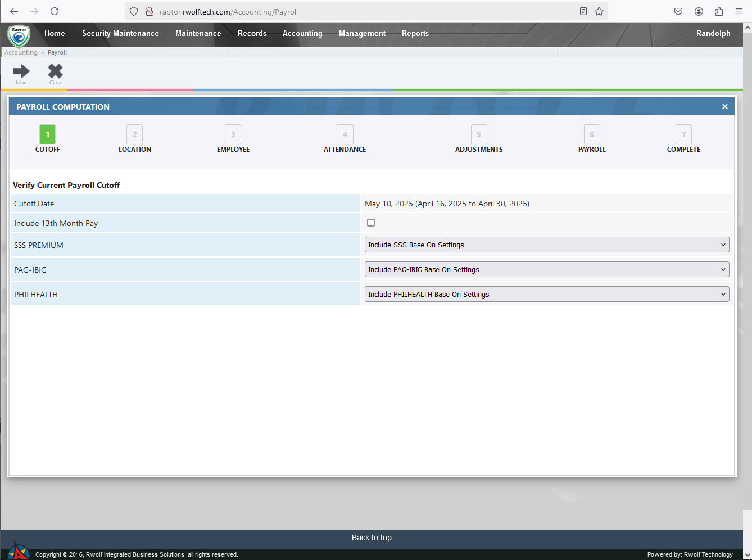The height and width of the screenshot is (560, 752).
Task: Open the PAG-IBIG options dropdown
Action: click(546, 269)
